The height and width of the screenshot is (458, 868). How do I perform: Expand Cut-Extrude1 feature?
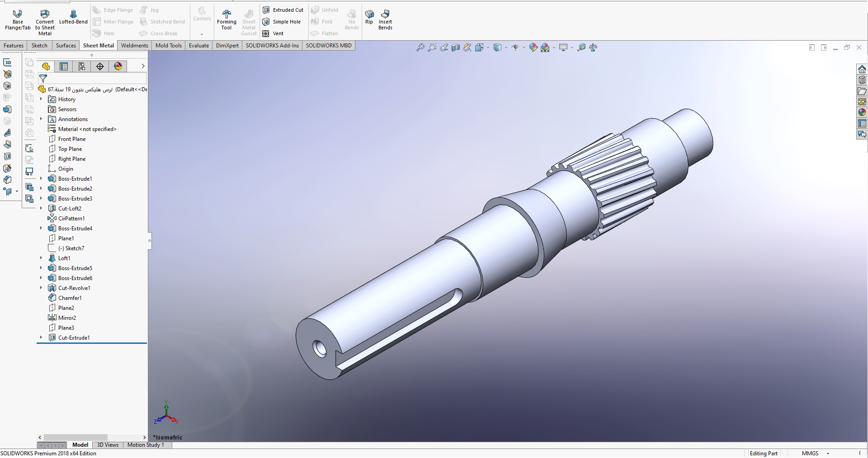coord(41,337)
